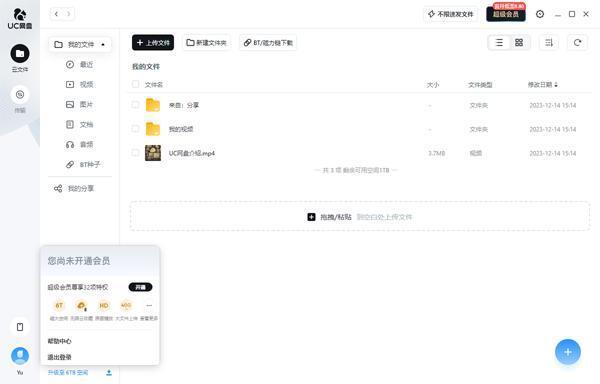Tick the checkbox for 我的视频 folder
This screenshot has height=384, width=600.
pos(135,129)
